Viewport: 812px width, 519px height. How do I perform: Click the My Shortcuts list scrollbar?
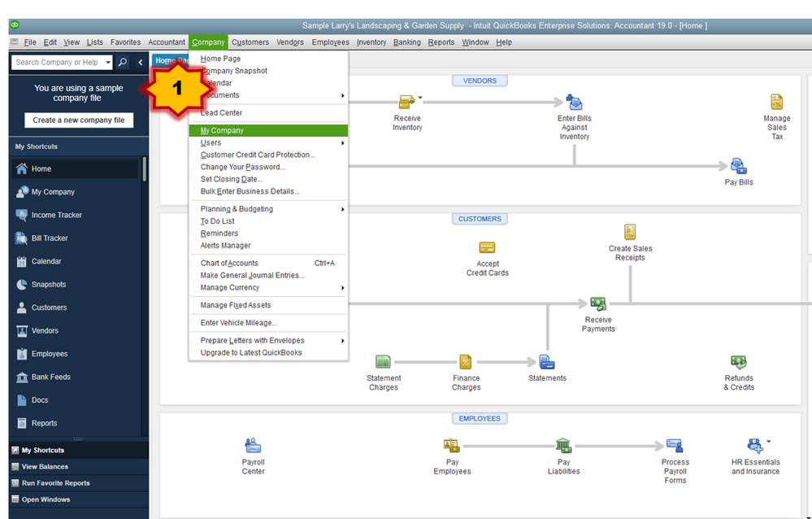click(x=144, y=169)
